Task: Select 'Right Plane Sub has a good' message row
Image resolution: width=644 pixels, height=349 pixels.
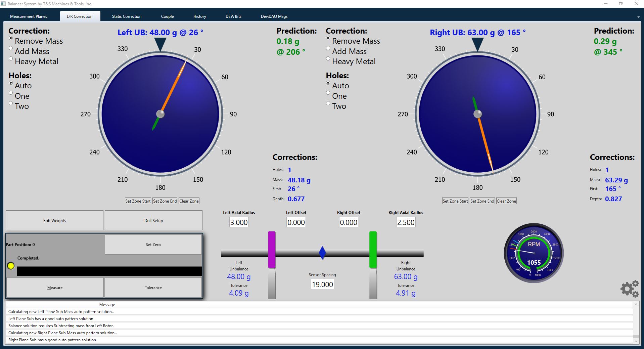Action: [319, 340]
